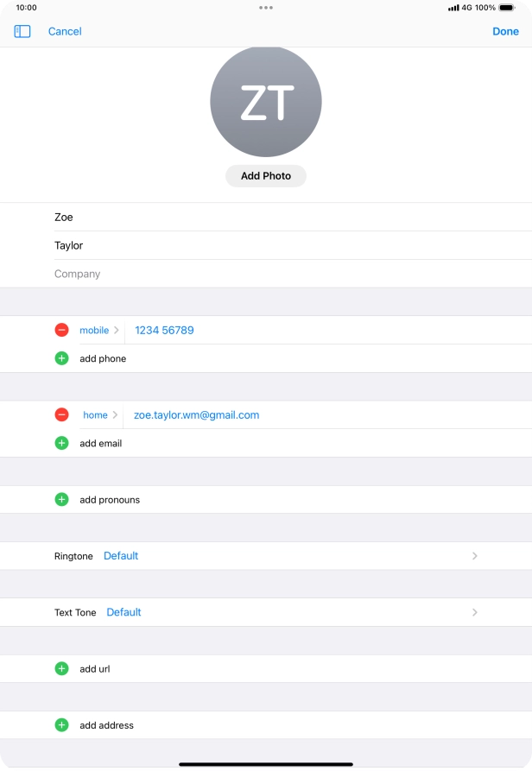Image resolution: width=532 pixels, height=771 pixels.
Task: Tap the Add Photo button
Action: (266, 175)
